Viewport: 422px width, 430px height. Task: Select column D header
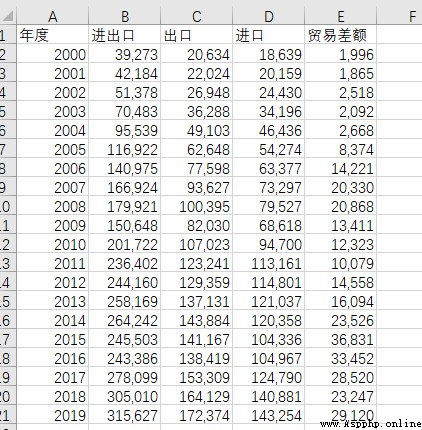click(x=269, y=16)
